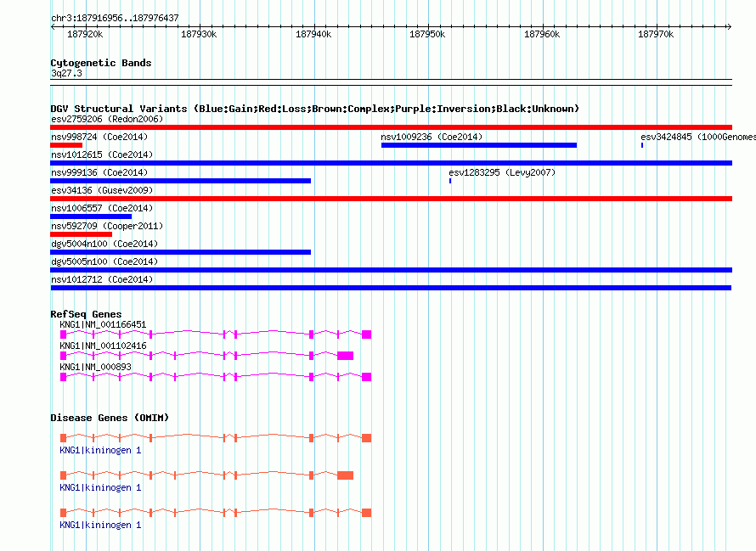
Task: Select the nsv1009236 (Coe2014) blue gain bar
Action: coord(479,145)
